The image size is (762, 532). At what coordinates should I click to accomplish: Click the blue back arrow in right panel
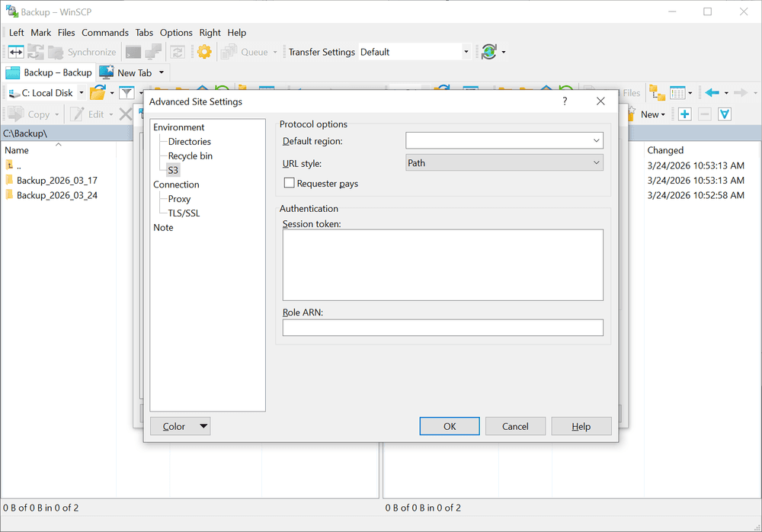712,92
